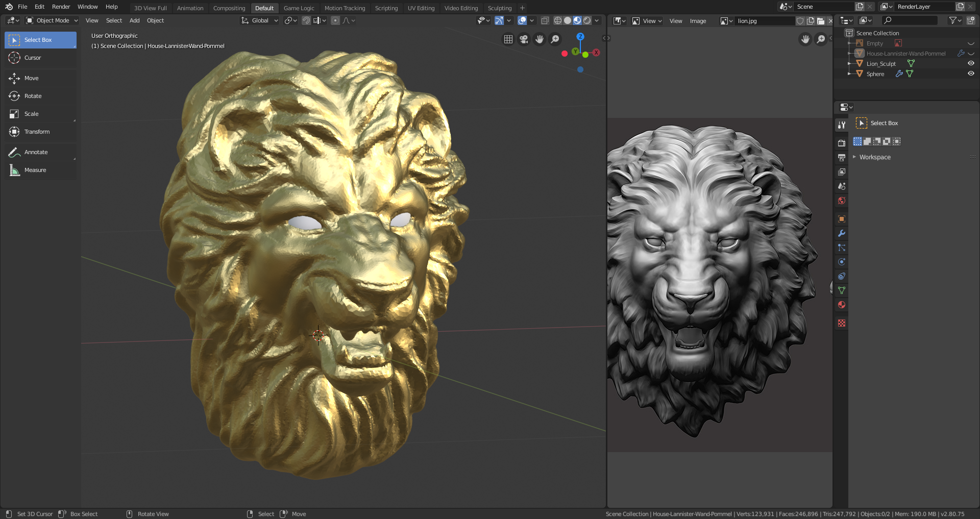Screen dimensions: 980x519
Task: Click the outliner search field
Action: pyautogui.click(x=910, y=20)
